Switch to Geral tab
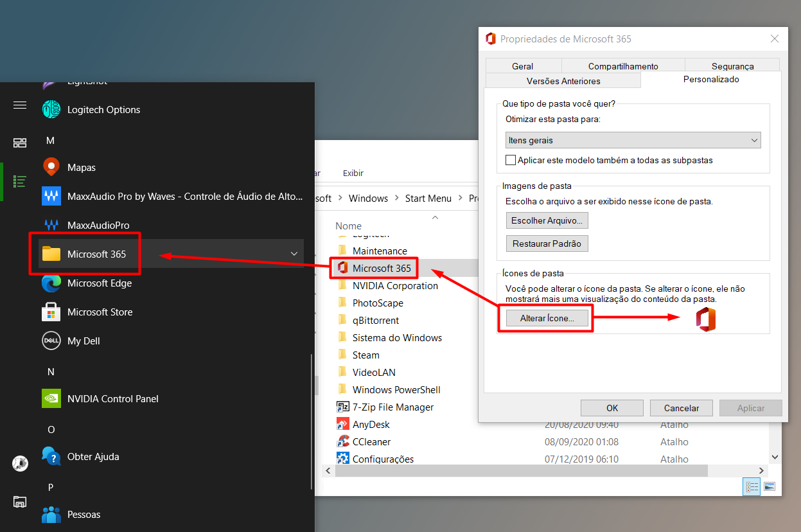 pyautogui.click(x=523, y=66)
